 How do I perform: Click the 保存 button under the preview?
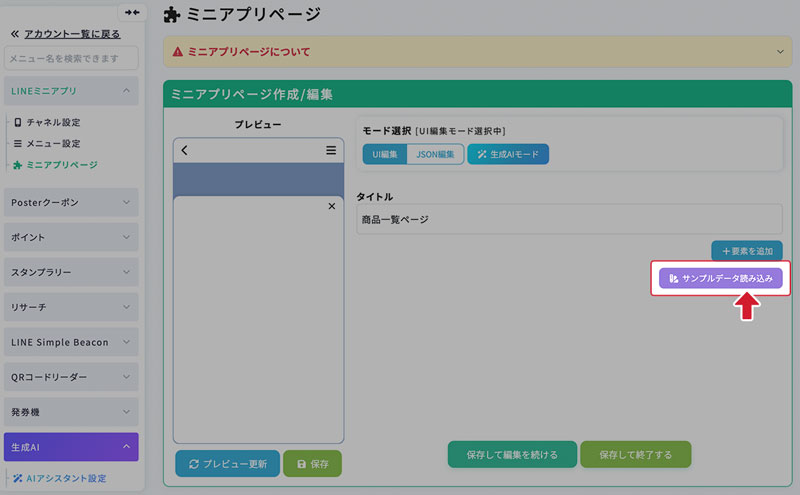312,464
